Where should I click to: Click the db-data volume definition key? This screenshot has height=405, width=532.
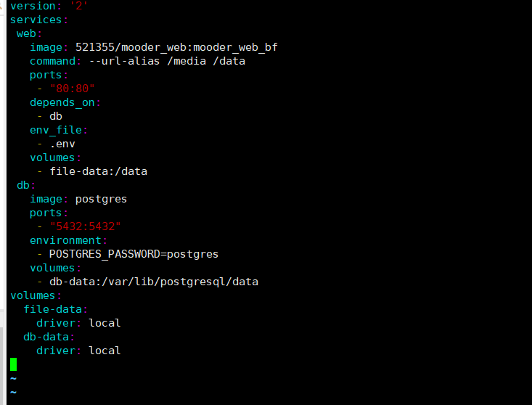(46, 337)
